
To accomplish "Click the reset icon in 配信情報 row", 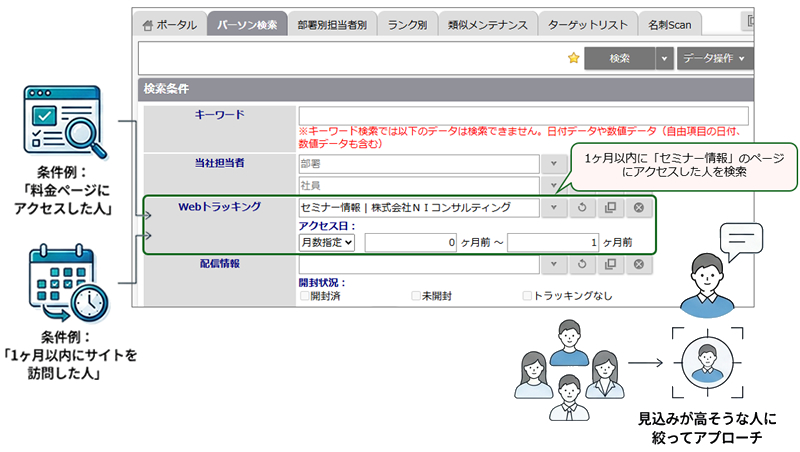I will click(582, 264).
